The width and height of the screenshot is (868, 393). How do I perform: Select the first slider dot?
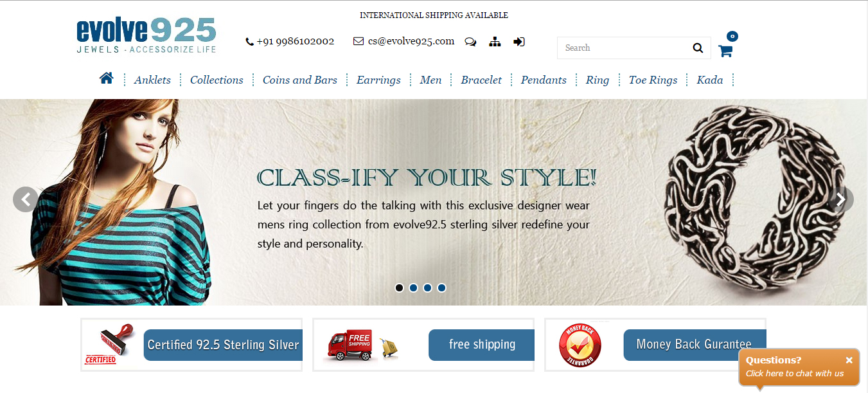pos(399,288)
